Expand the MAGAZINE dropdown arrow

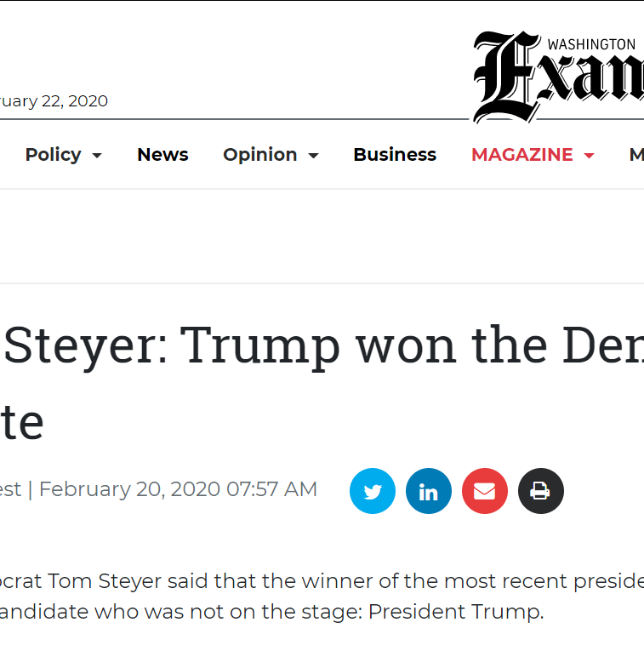[589, 156]
